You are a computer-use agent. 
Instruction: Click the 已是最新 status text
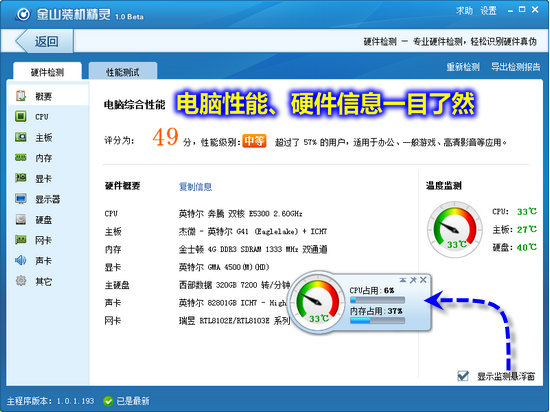(x=133, y=401)
